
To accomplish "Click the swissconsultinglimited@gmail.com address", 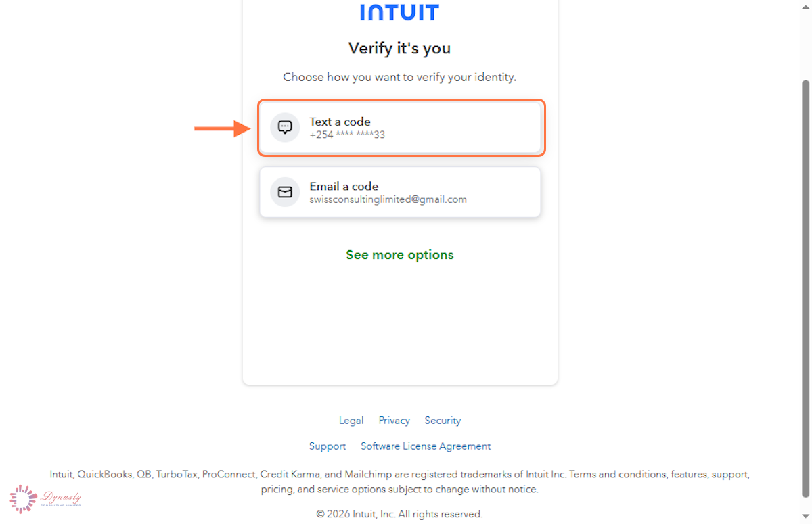I will pos(388,199).
